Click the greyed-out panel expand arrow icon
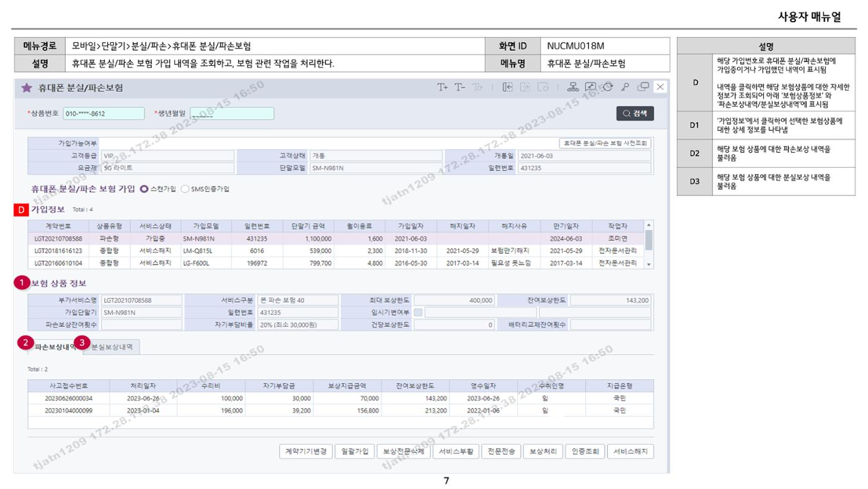This screenshot has height=489, width=868. pos(525,87)
